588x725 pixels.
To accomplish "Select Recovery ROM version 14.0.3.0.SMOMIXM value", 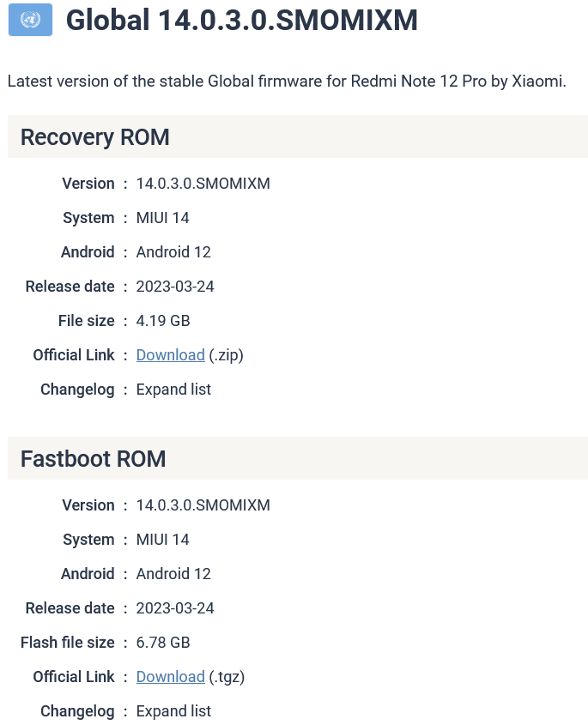I will click(x=203, y=184).
